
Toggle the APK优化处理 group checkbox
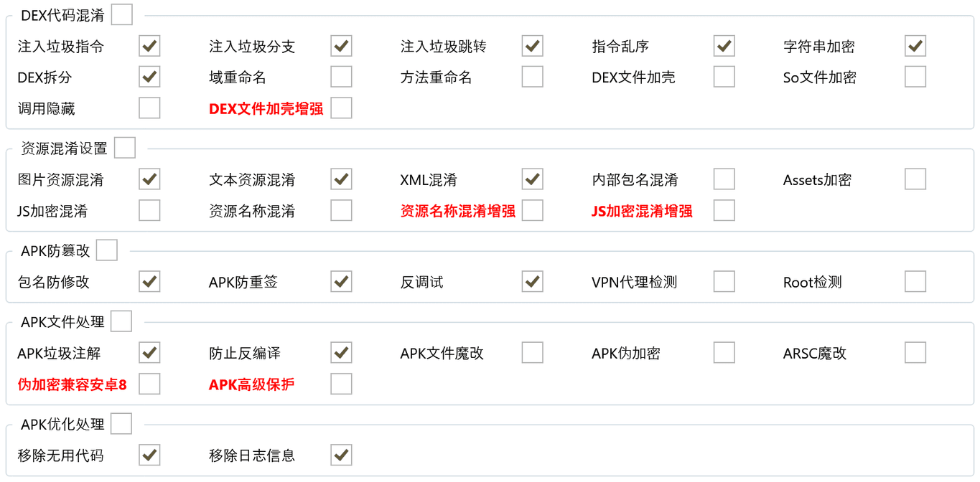click(x=121, y=424)
